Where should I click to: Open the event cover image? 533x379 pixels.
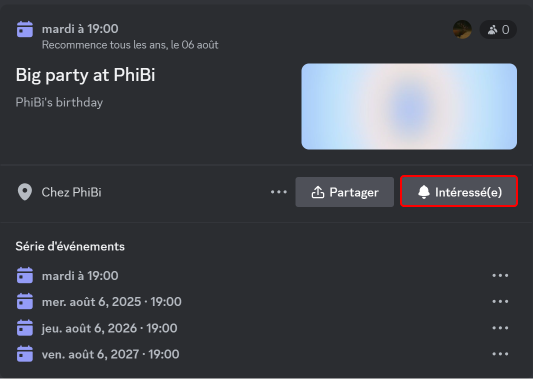[409, 106]
